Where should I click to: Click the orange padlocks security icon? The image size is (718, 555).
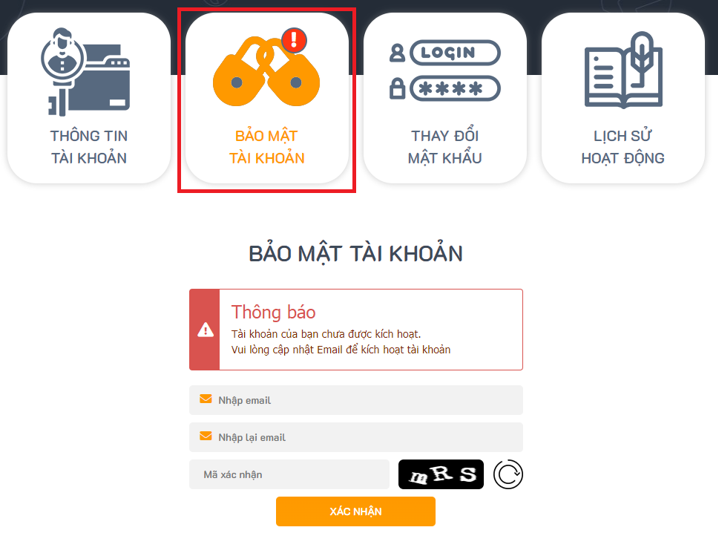point(267,71)
